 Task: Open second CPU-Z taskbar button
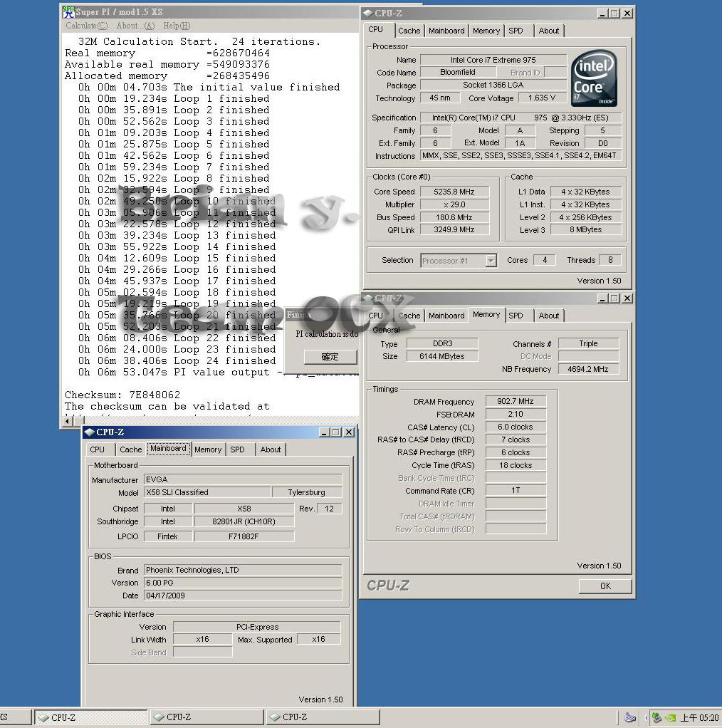(x=206, y=717)
